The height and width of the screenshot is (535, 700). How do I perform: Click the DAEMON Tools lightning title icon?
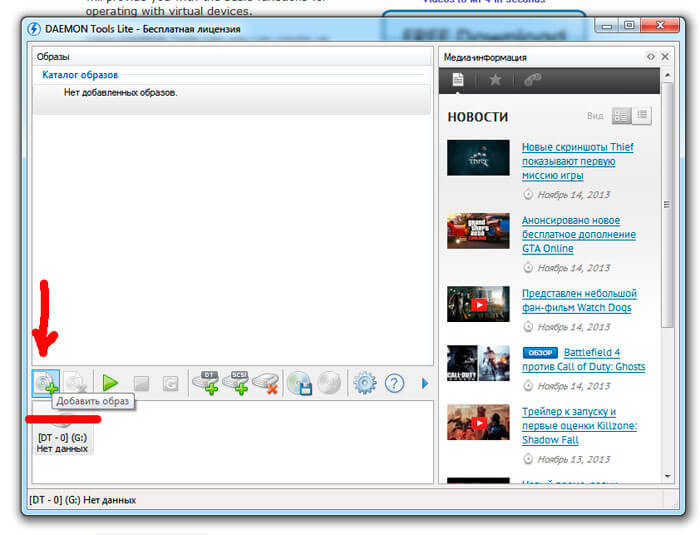[34, 29]
